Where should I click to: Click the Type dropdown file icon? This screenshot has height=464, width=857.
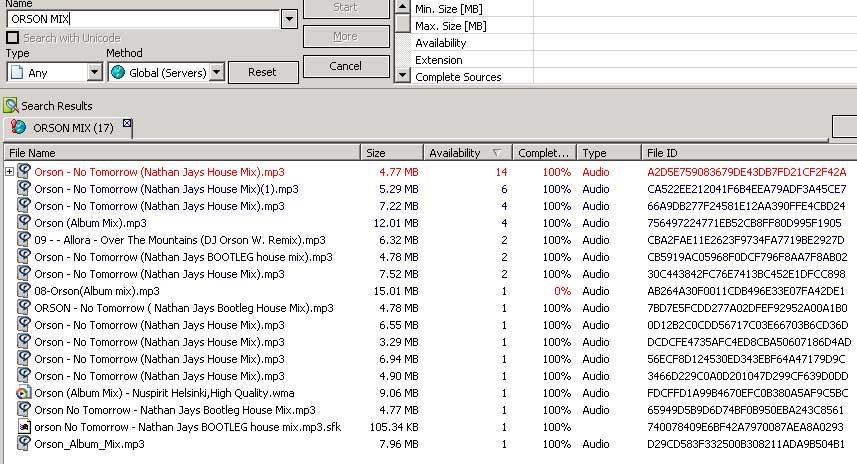pos(17,72)
